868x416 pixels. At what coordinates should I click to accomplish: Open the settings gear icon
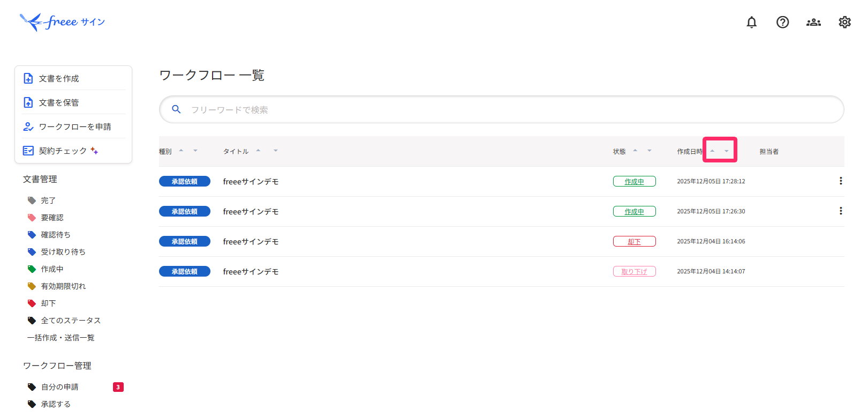[x=844, y=22]
